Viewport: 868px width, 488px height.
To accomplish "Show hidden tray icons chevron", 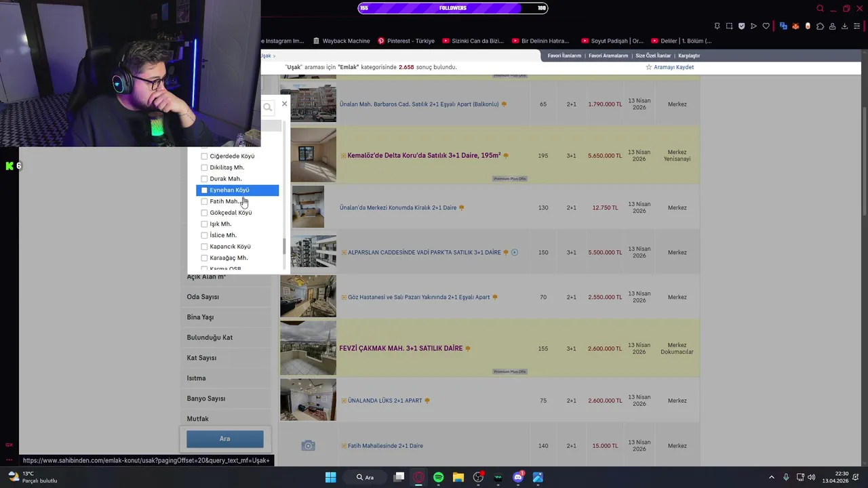I will click(x=771, y=477).
